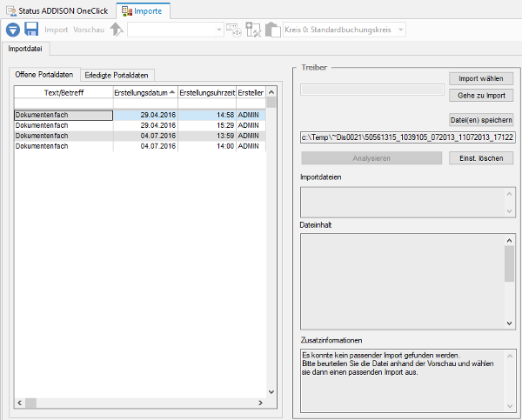Sort by Text/Betreff column header
The width and height of the screenshot is (522, 420).
(x=64, y=92)
